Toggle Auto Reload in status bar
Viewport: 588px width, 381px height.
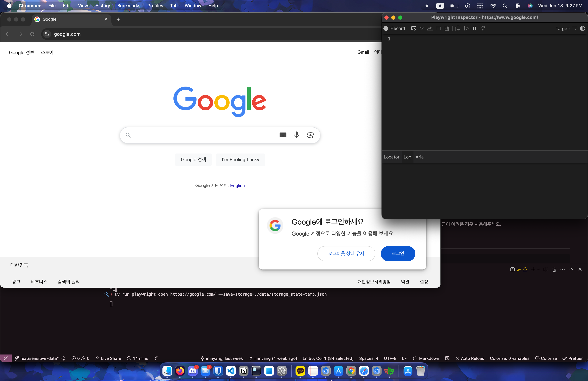tap(470, 358)
